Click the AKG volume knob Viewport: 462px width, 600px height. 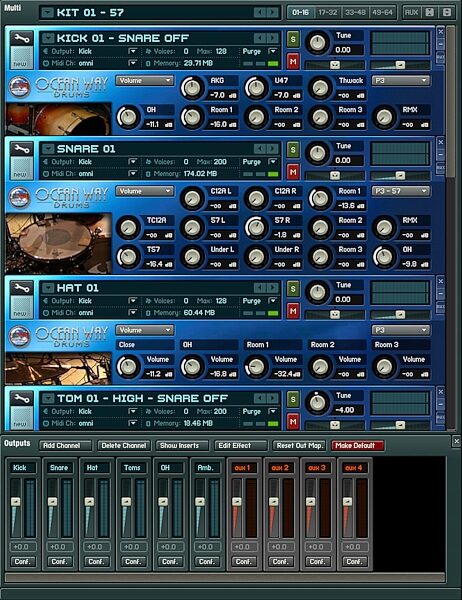[x=193, y=88]
